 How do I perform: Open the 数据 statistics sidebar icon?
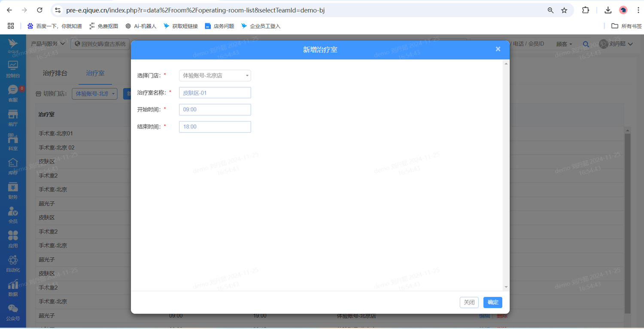[13, 288]
